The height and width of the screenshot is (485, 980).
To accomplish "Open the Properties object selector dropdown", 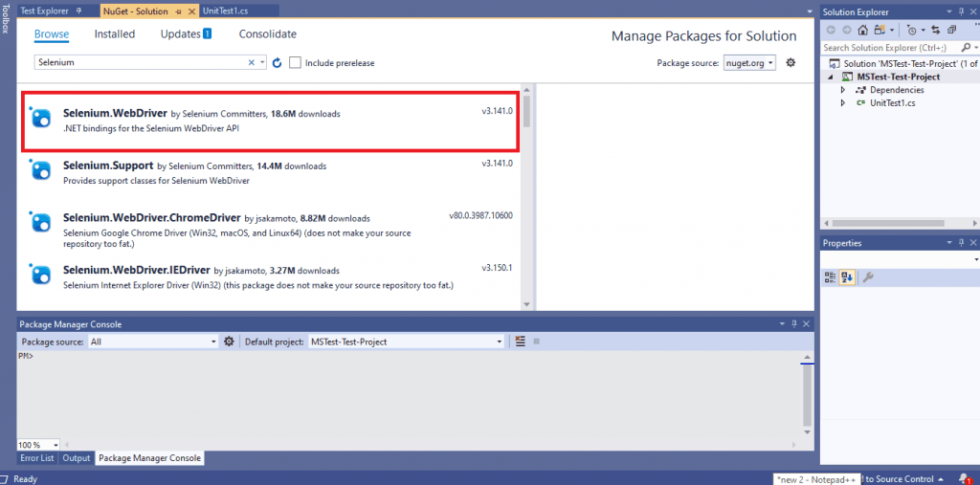I will click(x=975, y=259).
